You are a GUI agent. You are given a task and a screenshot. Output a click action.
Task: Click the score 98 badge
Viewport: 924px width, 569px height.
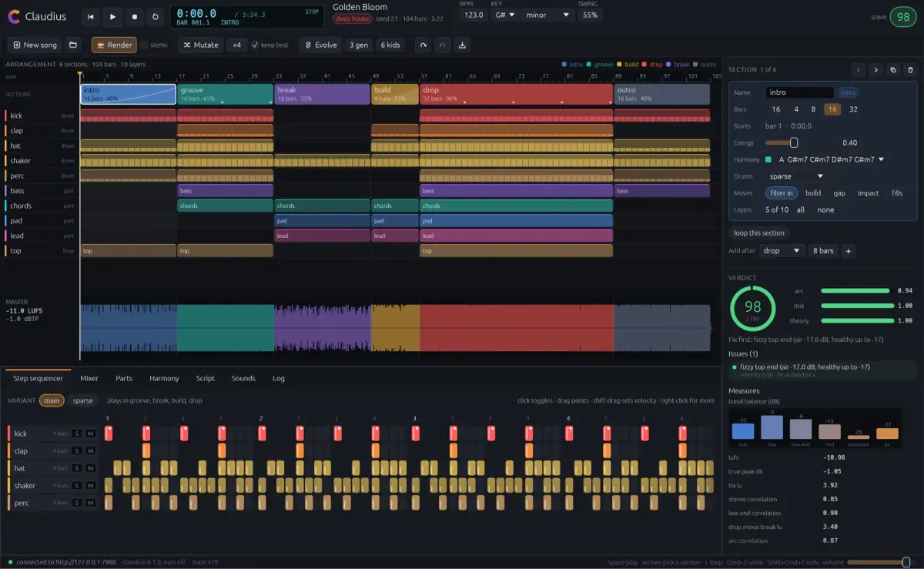click(904, 17)
